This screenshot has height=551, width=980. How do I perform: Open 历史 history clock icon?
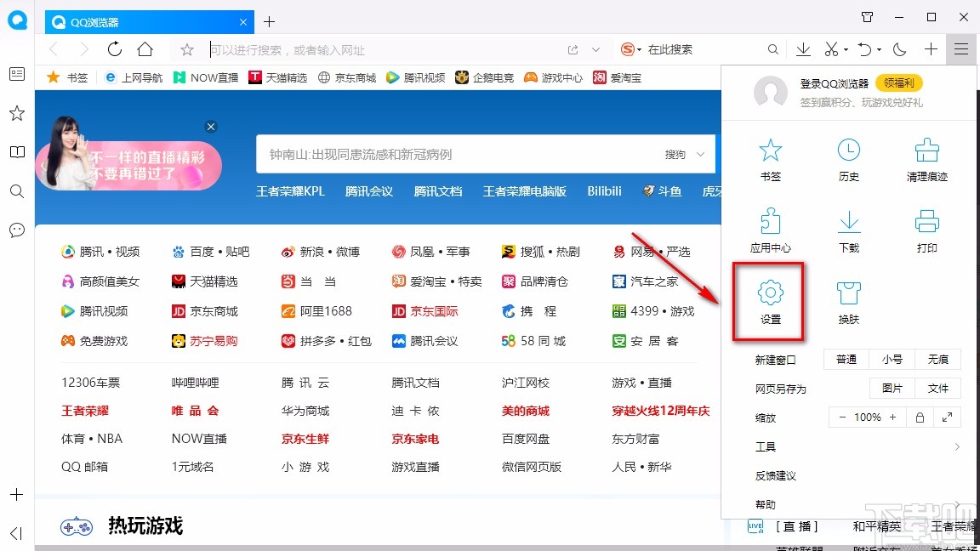click(x=848, y=160)
